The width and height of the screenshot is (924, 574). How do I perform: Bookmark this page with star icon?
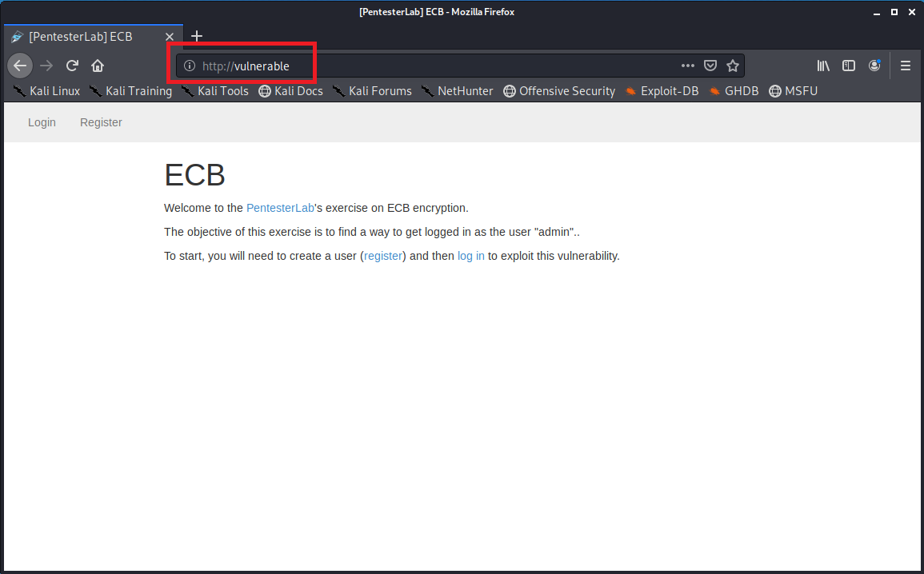[733, 66]
